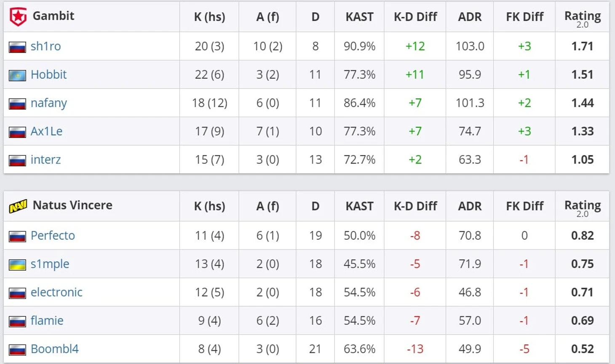Screen dimensions: 615x364
Task: Open the s1mple player link
Action: click(50, 264)
